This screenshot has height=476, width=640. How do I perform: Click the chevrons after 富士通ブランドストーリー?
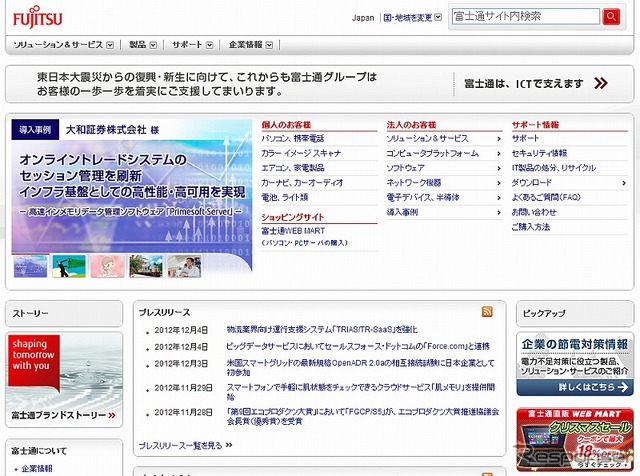pos(112,416)
